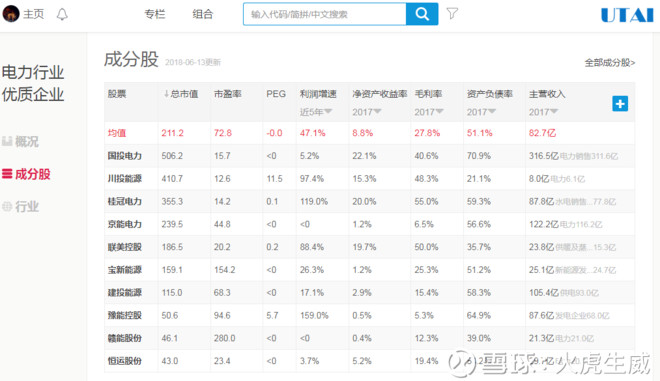
Task: Open the 2017 dropdown under 净资产收益率
Action: (x=367, y=112)
